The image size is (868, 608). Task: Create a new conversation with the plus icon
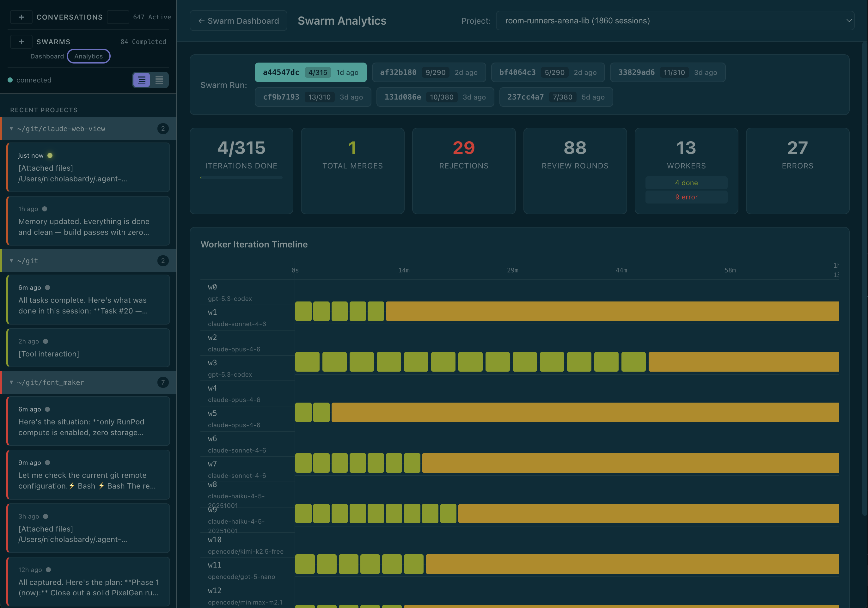coord(21,17)
